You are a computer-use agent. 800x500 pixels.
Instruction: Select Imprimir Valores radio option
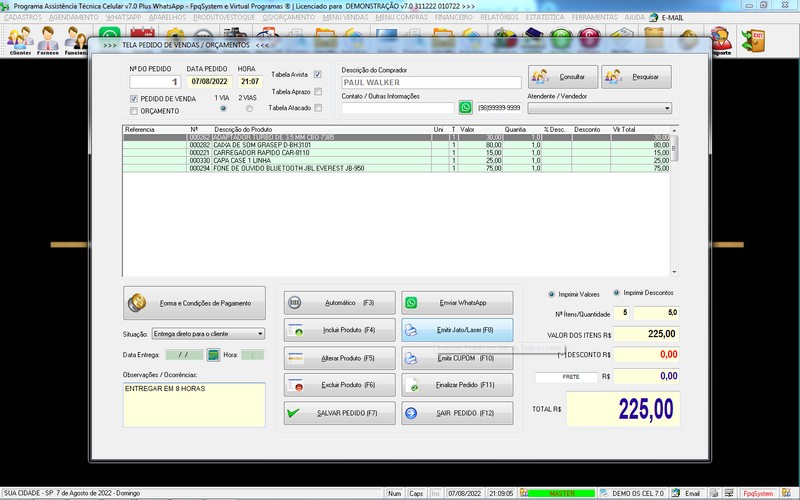551,293
